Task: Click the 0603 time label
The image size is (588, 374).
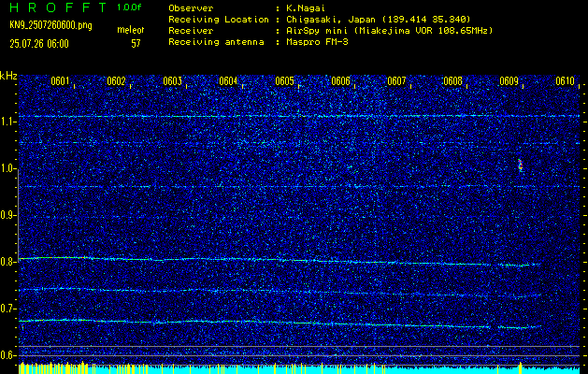Action: pos(173,81)
